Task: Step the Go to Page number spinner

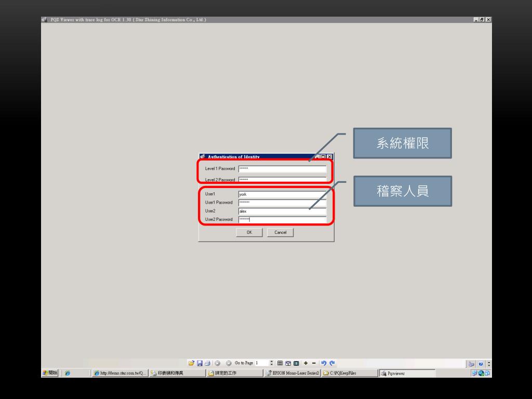Action: (271, 363)
